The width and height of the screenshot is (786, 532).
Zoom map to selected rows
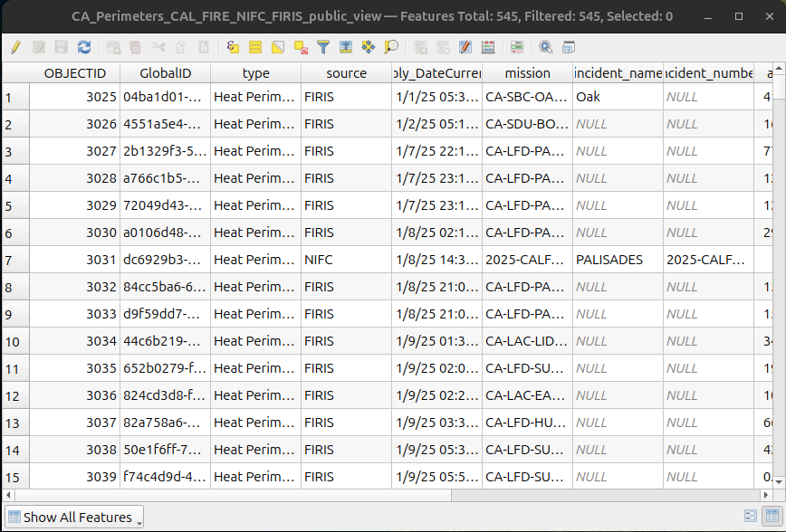coord(390,47)
